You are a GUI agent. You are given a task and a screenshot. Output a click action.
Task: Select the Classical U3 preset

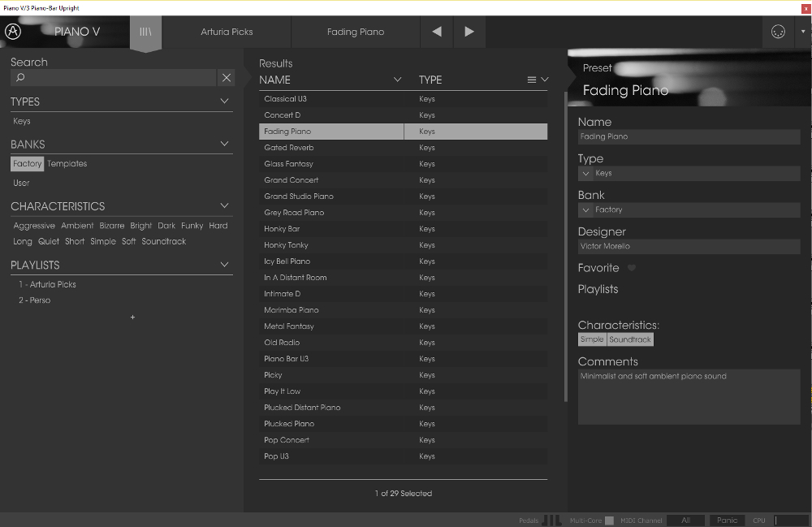pos(403,99)
